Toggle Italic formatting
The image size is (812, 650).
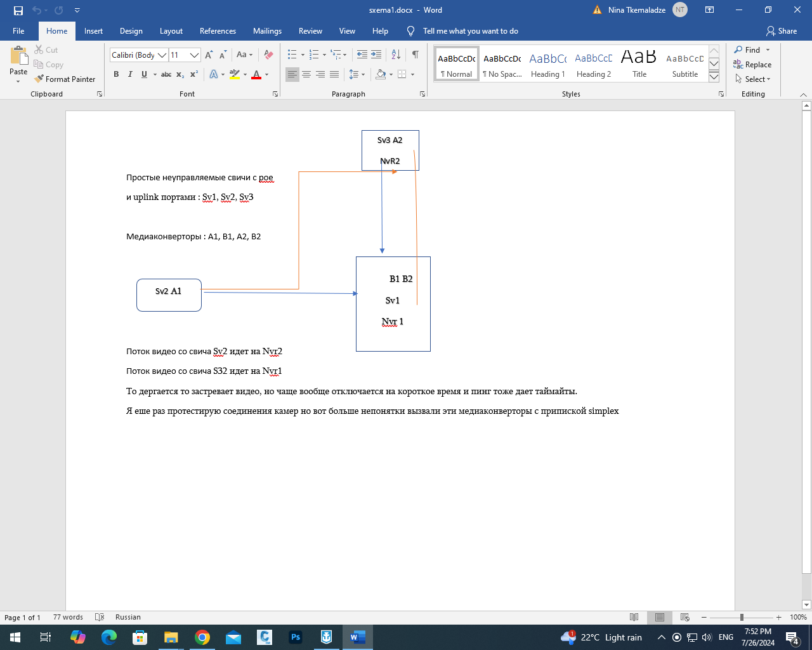tap(130, 74)
